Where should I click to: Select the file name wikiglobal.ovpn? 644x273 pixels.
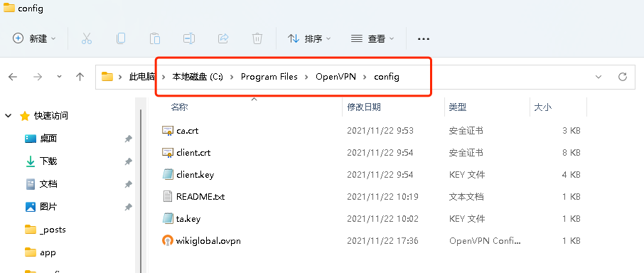coord(208,240)
